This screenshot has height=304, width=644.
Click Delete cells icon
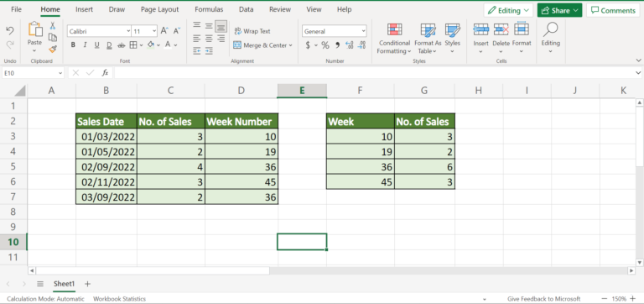click(x=501, y=29)
